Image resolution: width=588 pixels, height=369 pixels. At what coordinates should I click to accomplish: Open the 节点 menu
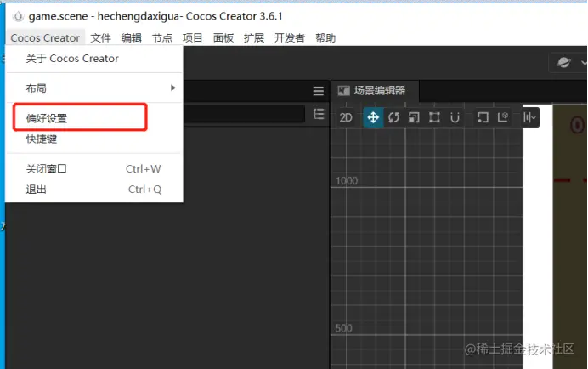coord(162,38)
